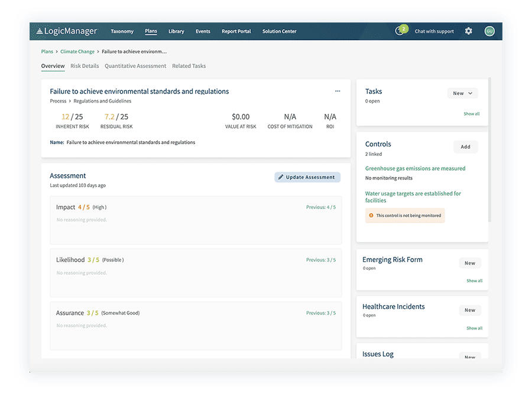
Task: Show all tasks in the Tasks panel
Action: [x=472, y=113]
